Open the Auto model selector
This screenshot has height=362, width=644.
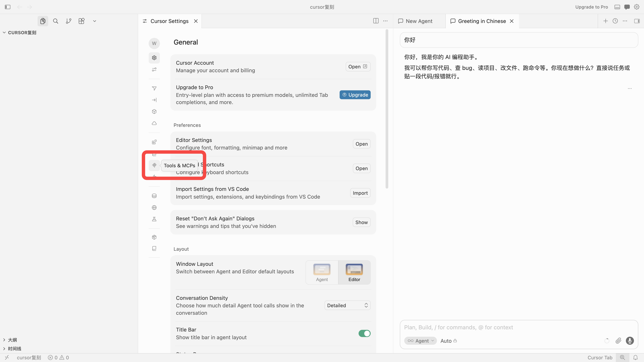(x=449, y=341)
